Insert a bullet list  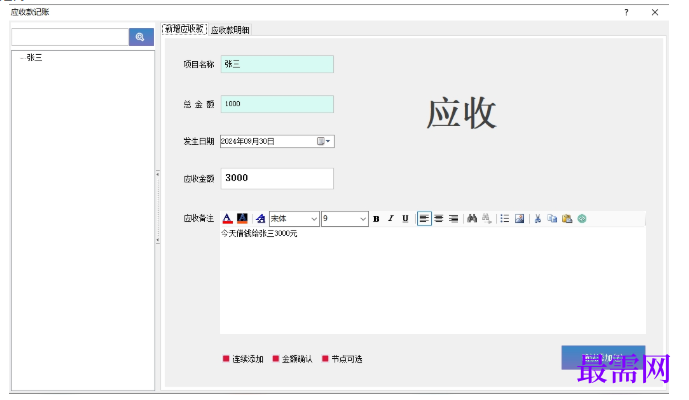point(504,218)
